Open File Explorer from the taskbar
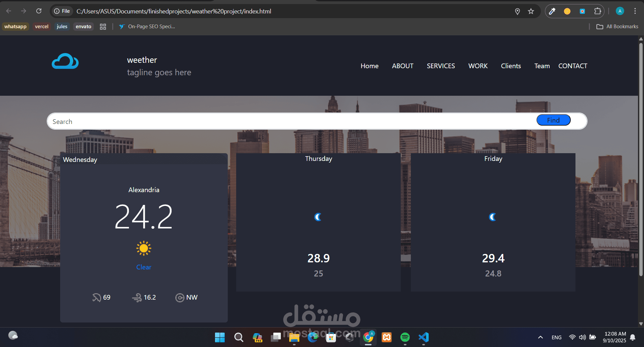 tap(294, 337)
